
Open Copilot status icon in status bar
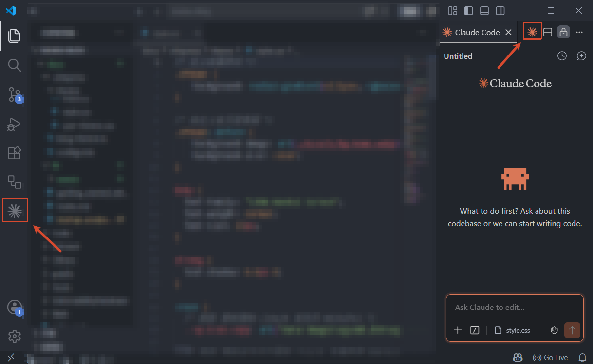click(x=518, y=357)
